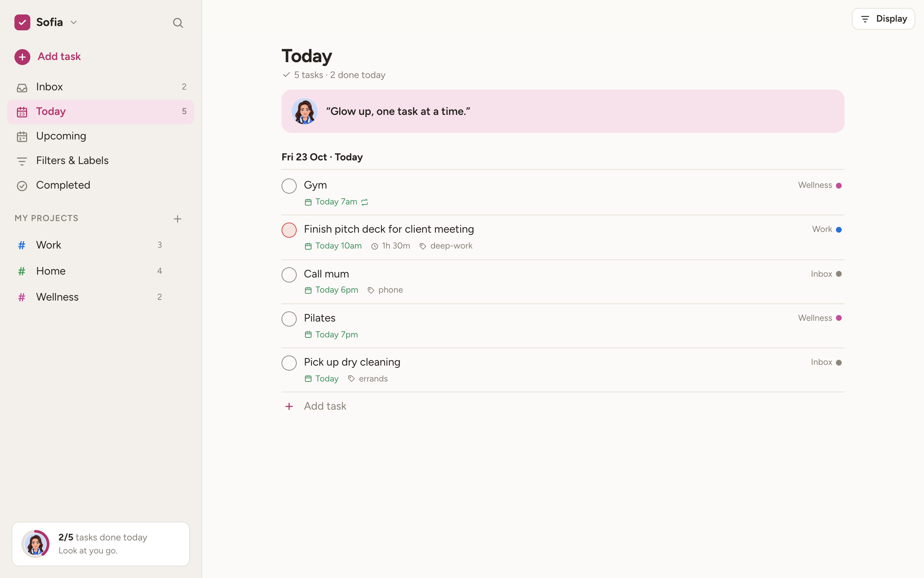Click the phone label tag icon
This screenshot has width=924, height=578.
click(x=371, y=290)
